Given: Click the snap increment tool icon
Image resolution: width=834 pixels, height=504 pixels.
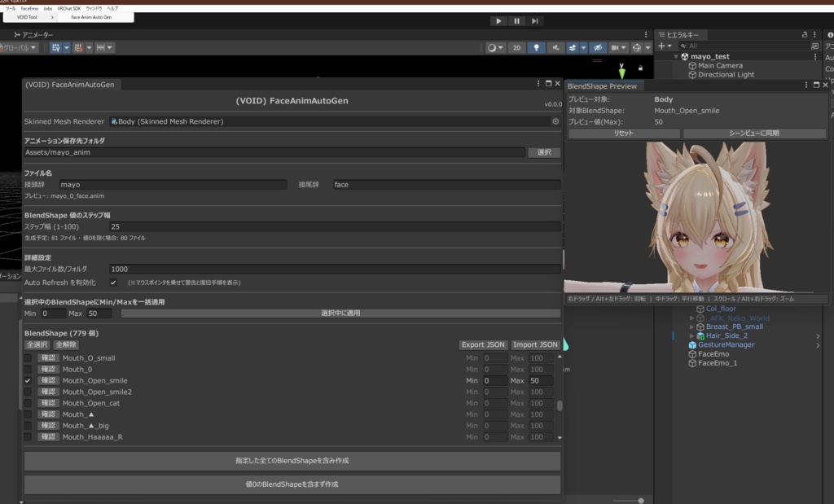Looking at the screenshot, I should (x=78, y=47).
